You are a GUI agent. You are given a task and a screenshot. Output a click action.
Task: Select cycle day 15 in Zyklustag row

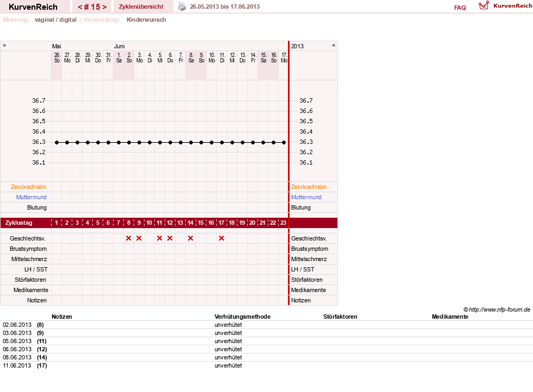click(x=201, y=223)
